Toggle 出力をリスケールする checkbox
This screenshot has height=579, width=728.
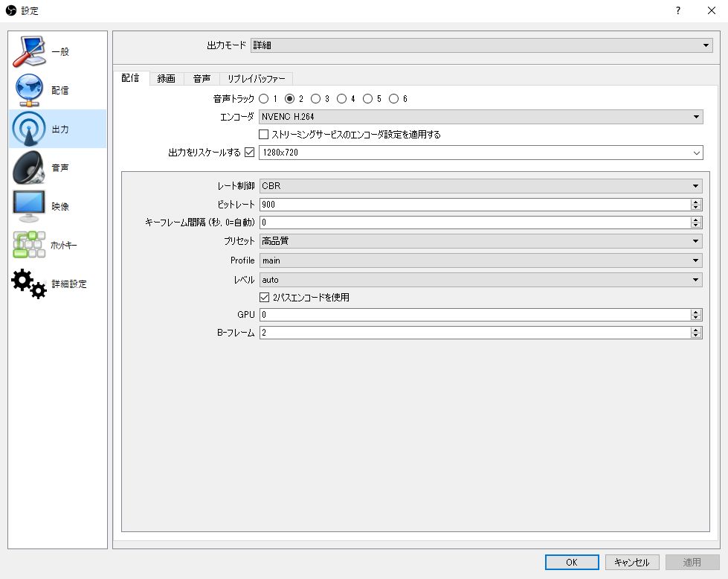pyautogui.click(x=250, y=152)
